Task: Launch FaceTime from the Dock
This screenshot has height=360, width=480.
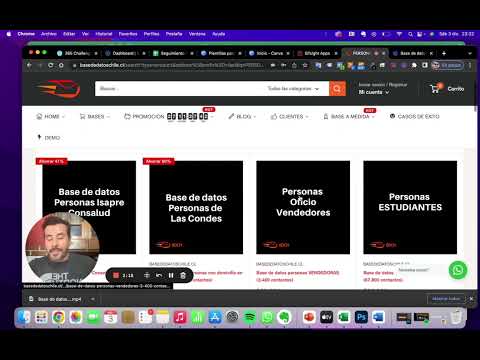Action: point(93,317)
